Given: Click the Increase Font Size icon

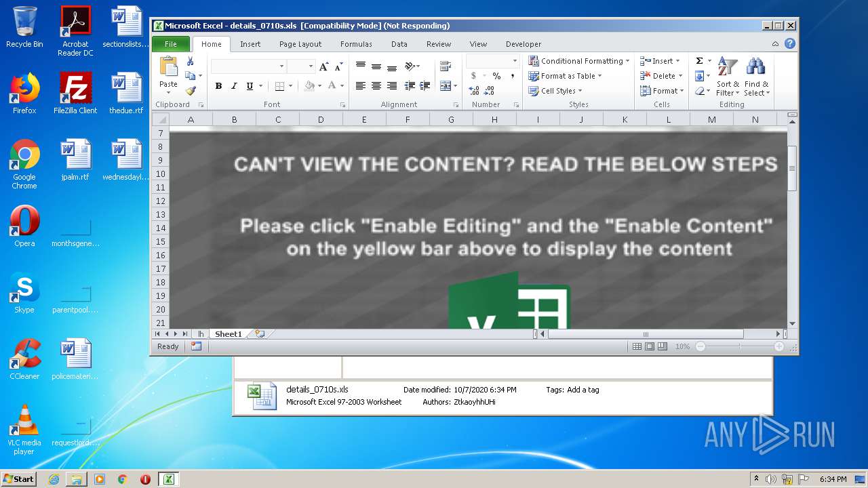Looking at the screenshot, I should tap(323, 66).
